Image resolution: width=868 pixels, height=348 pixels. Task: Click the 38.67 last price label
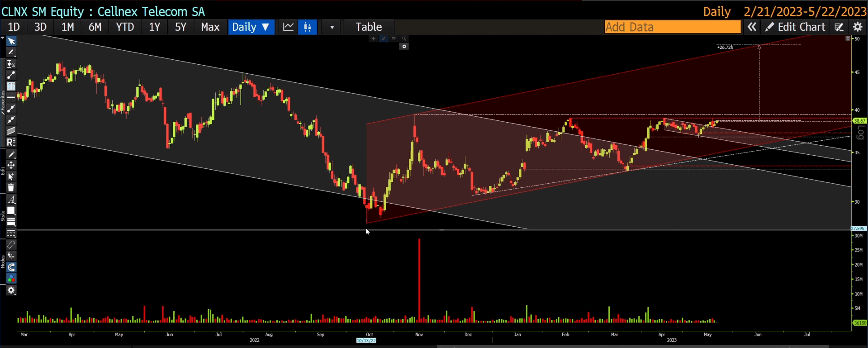click(859, 121)
